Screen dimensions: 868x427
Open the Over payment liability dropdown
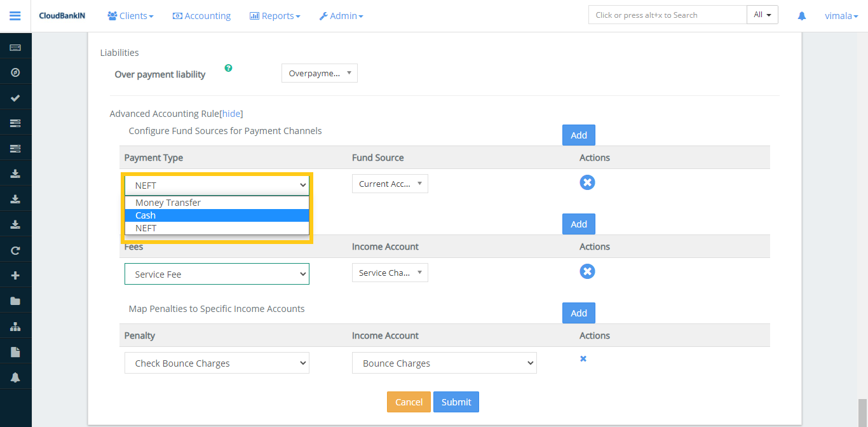coord(319,72)
